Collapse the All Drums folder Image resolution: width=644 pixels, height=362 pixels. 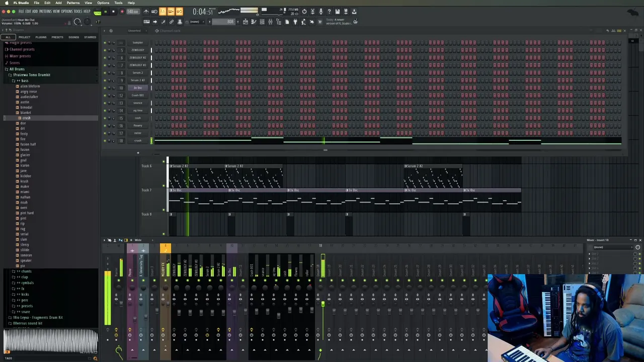point(17,69)
